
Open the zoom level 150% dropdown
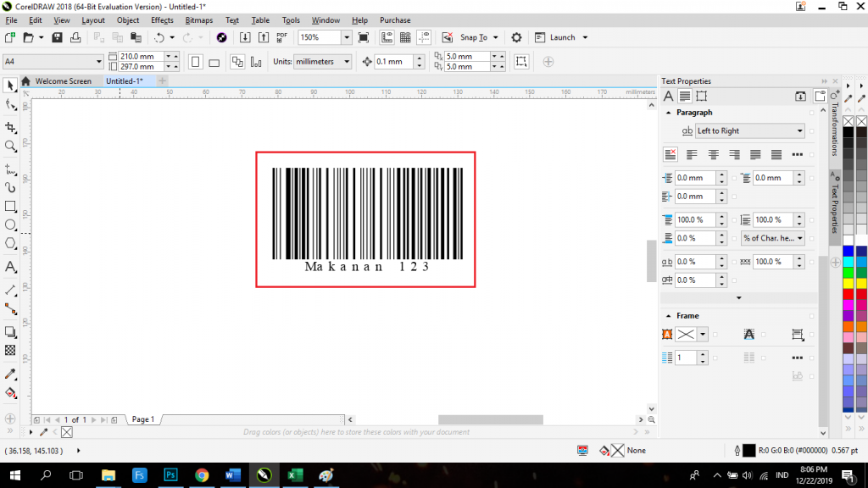347,37
